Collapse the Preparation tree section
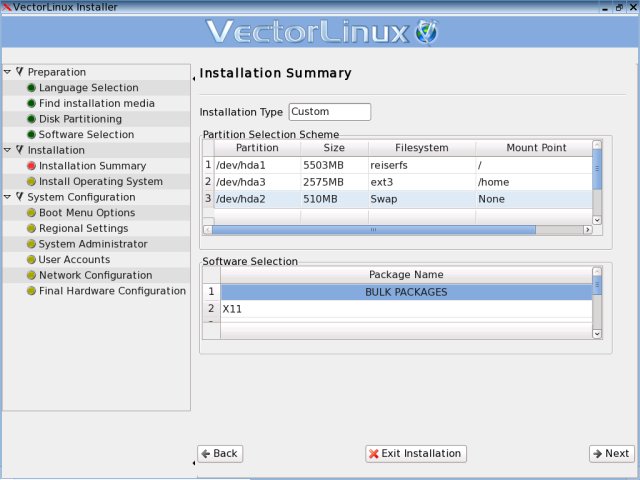 8,72
